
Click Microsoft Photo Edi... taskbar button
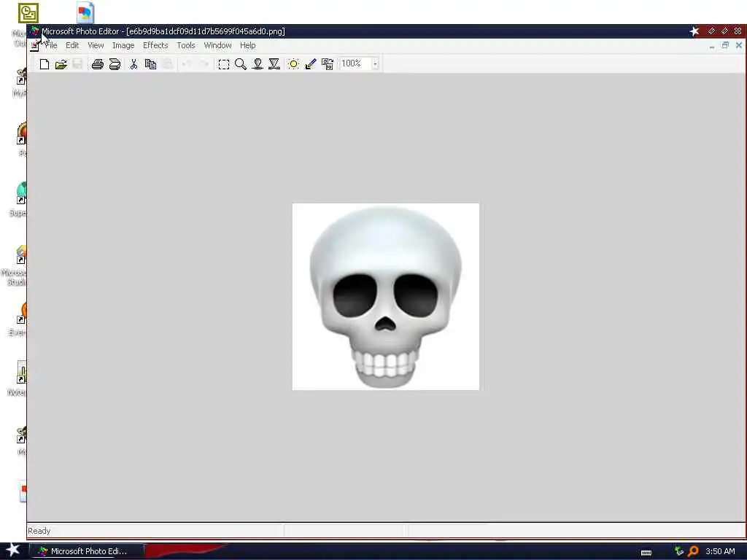click(86, 551)
